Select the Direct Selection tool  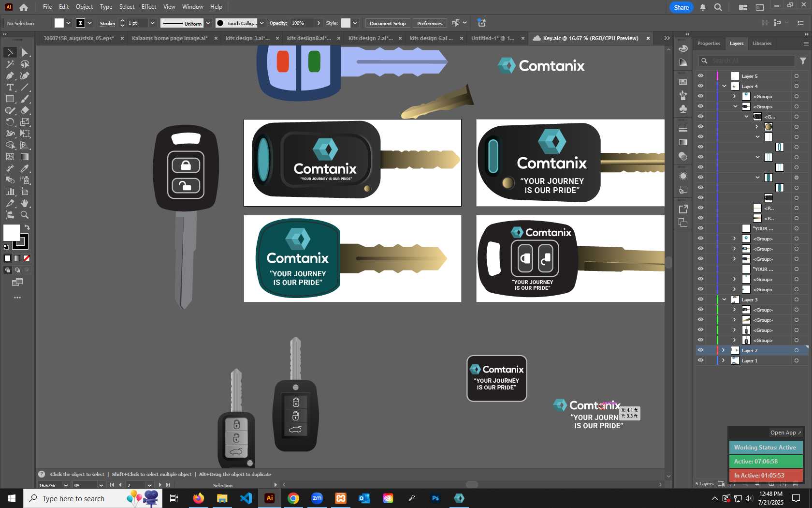pos(25,52)
